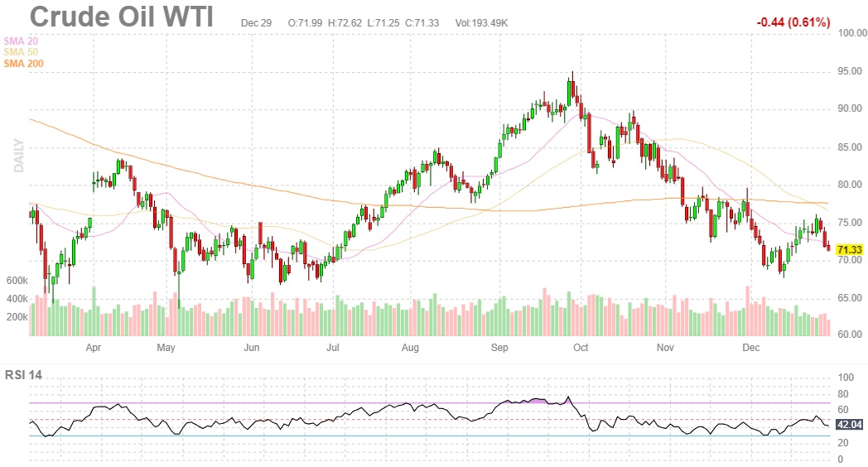Click the 75.00 price axis label
The width and height of the screenshot is (868, 467).
pyautogui.click(x=850, y=223)
